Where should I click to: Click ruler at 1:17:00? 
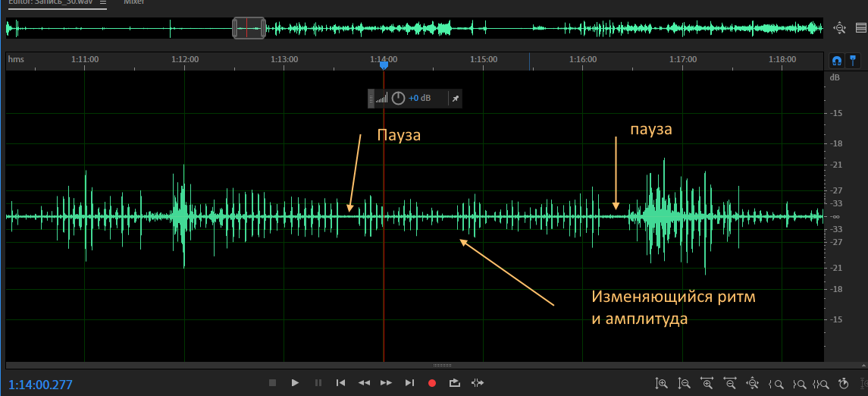pos(683,58)
